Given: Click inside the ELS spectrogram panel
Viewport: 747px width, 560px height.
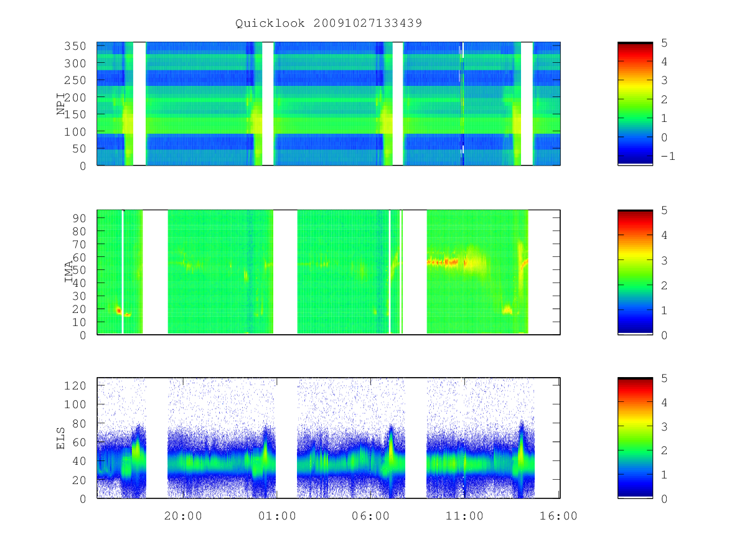Looking at the screenshot, I should pos(329,438).
